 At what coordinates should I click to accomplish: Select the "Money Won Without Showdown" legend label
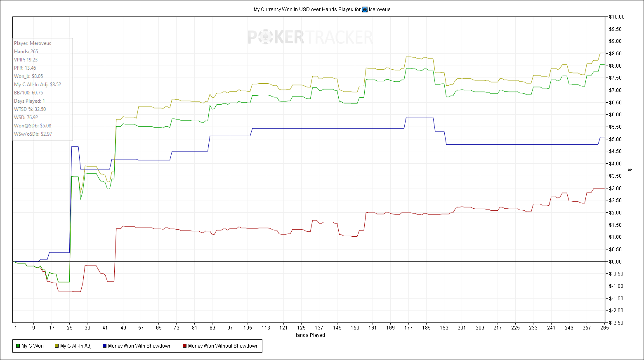click(x=223, y=346)
